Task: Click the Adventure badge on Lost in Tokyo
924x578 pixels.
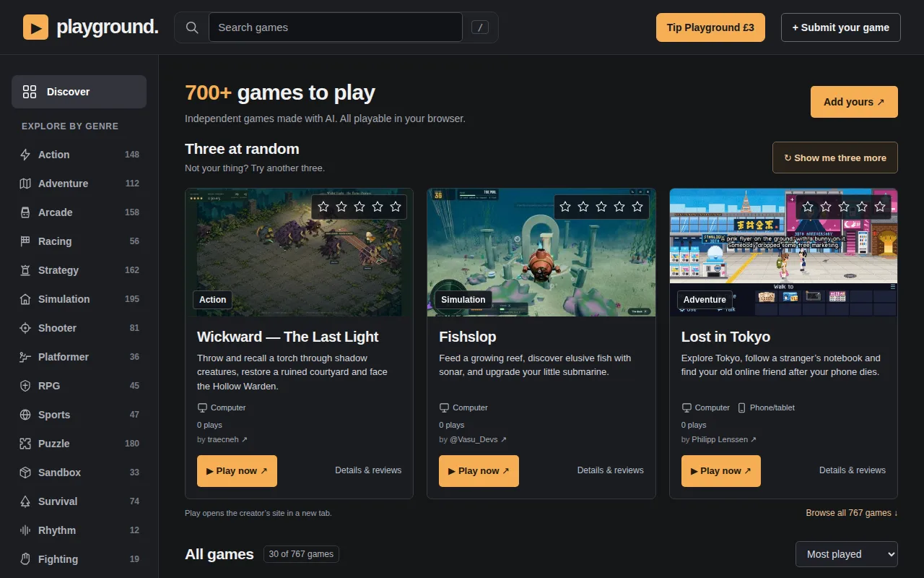Action: (705, 300)
